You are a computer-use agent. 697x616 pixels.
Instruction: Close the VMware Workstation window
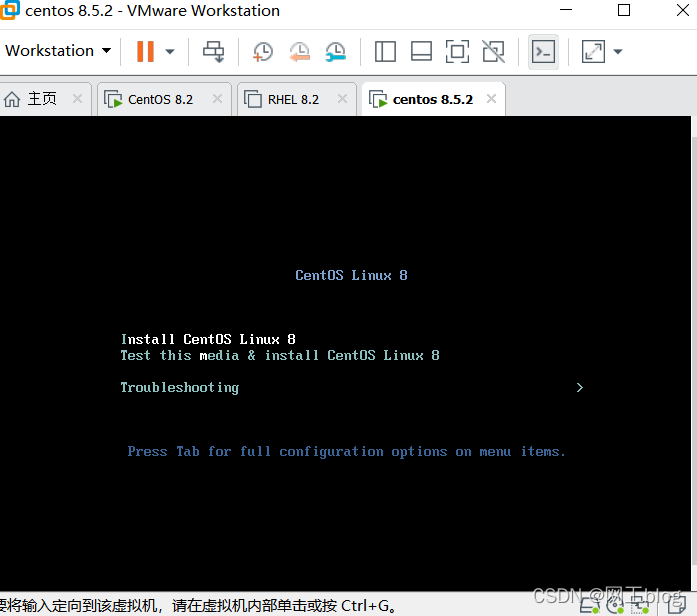click(x=683, y=10)
